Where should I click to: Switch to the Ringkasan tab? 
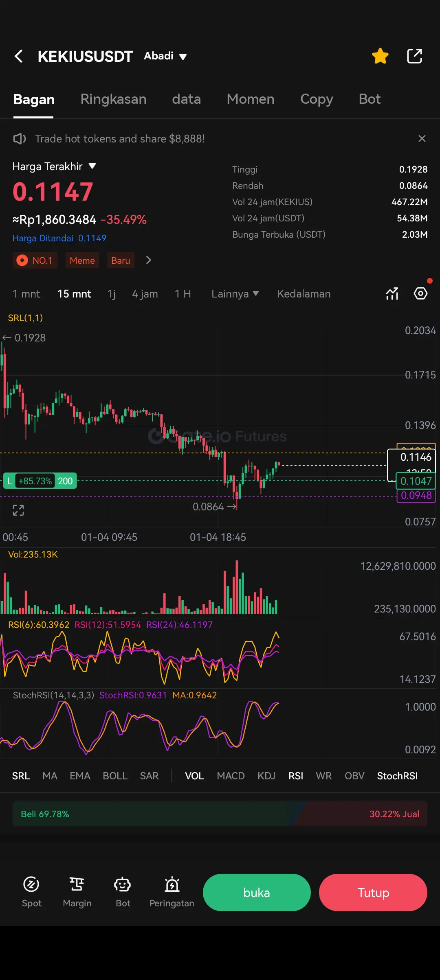point(113,99)
